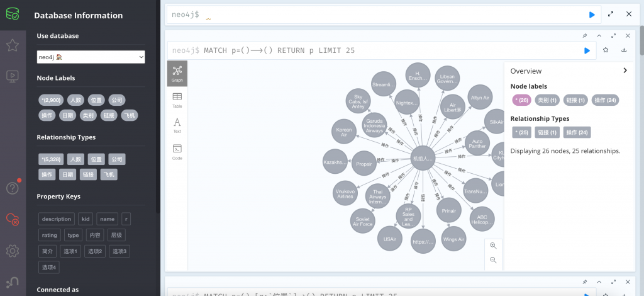
Task: Fullscreen the MATCH p=()-->() result frame
Action: pyautogui.click(x=614, y=36)
